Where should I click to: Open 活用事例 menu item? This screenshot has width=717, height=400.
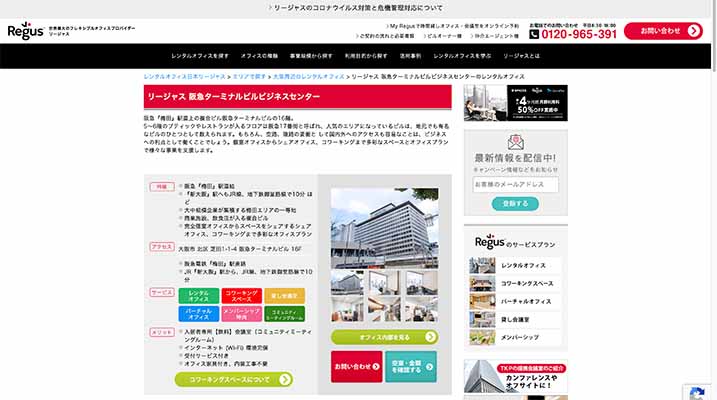click(x=410, y=56)
